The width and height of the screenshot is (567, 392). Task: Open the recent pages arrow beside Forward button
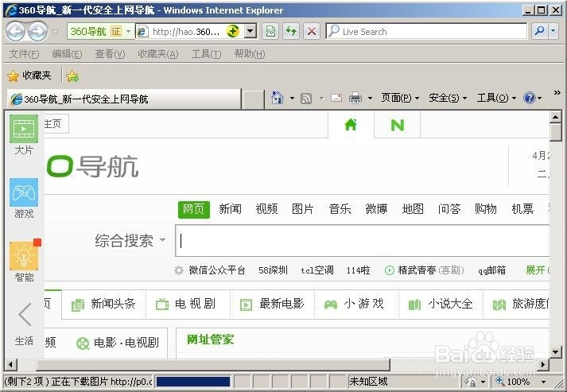click(56, 32)
